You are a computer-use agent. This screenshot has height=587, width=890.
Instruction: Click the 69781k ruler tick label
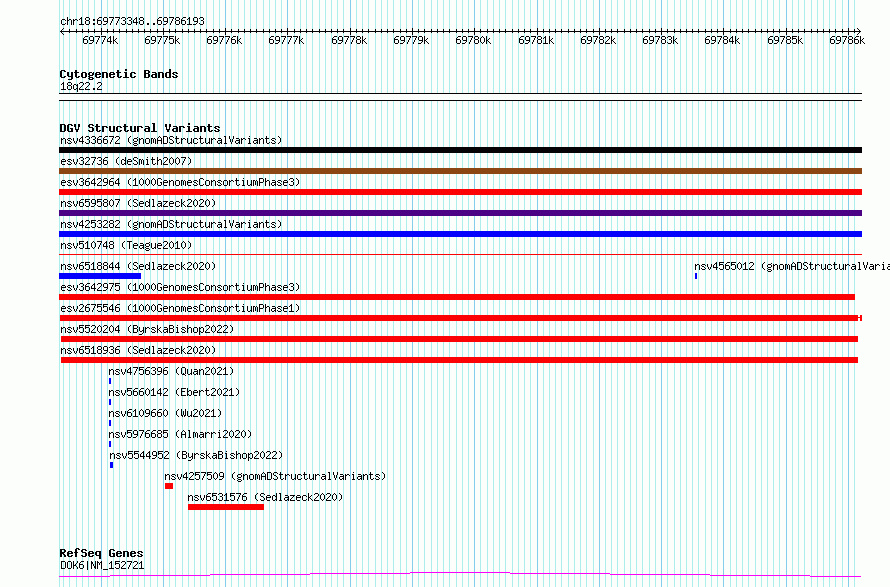[x=536, y=40]
